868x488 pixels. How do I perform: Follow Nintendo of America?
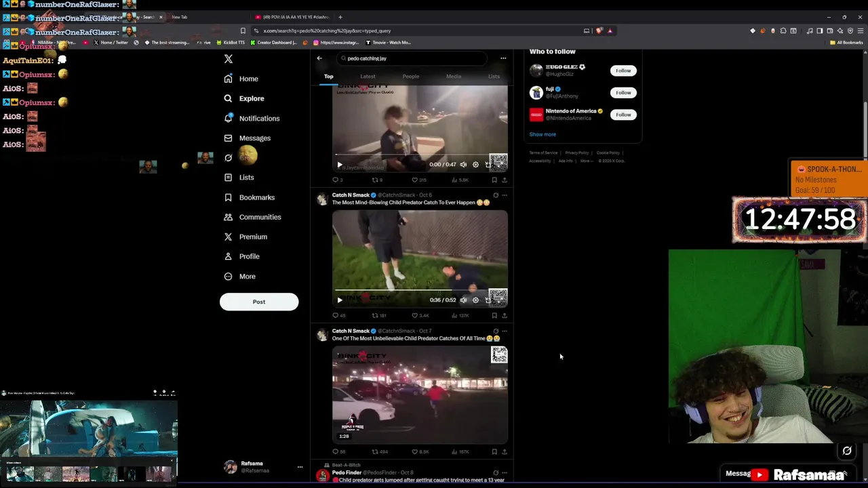[x=623, y=115]
